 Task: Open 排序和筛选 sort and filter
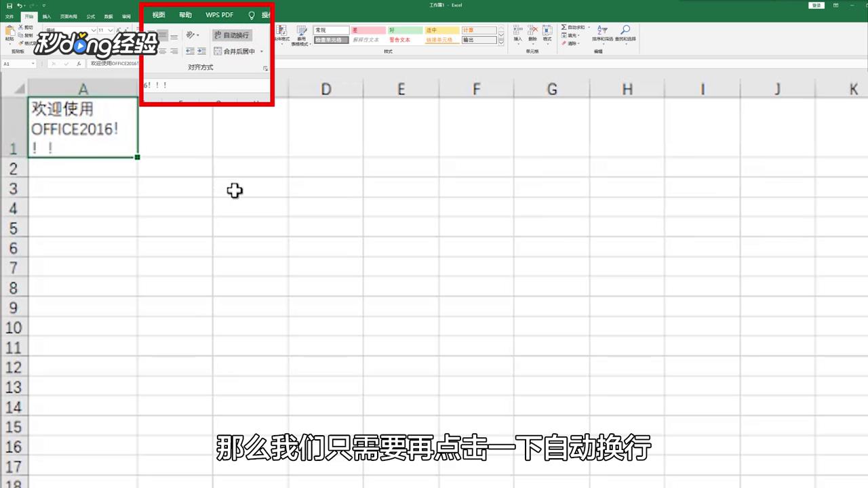[x=604, y=34]
